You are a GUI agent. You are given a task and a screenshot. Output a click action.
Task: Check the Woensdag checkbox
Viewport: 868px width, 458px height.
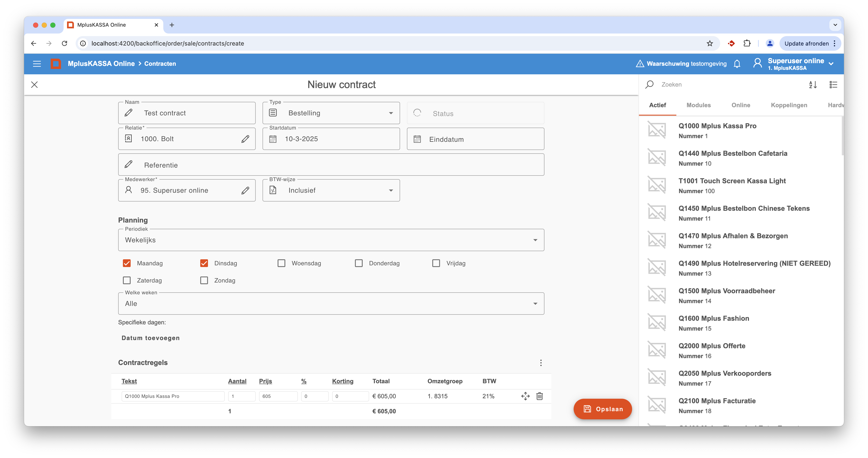281,263
